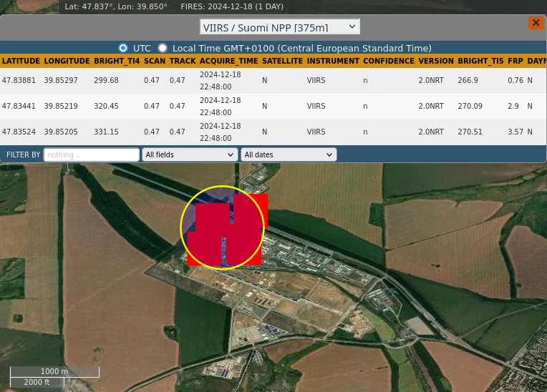
Task: Click the ACQUIRE_TIME column header
Action: (228, 62)
